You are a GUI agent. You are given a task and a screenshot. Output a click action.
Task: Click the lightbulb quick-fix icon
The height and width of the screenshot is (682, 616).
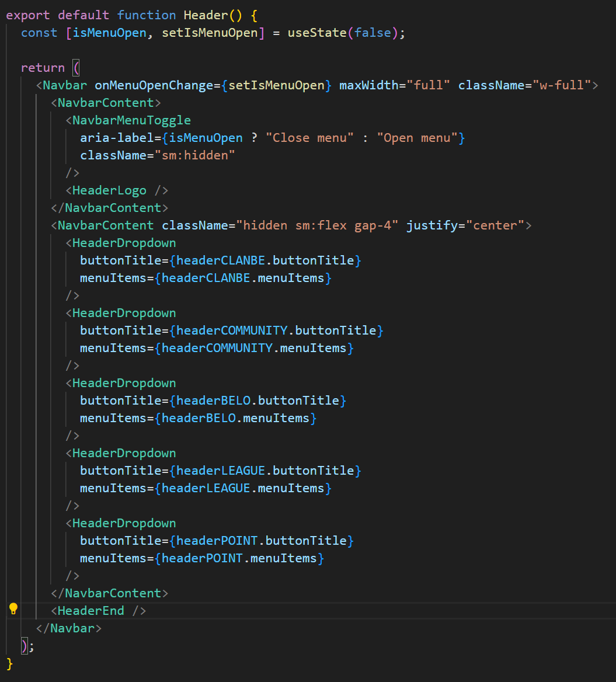click(13, 608)
